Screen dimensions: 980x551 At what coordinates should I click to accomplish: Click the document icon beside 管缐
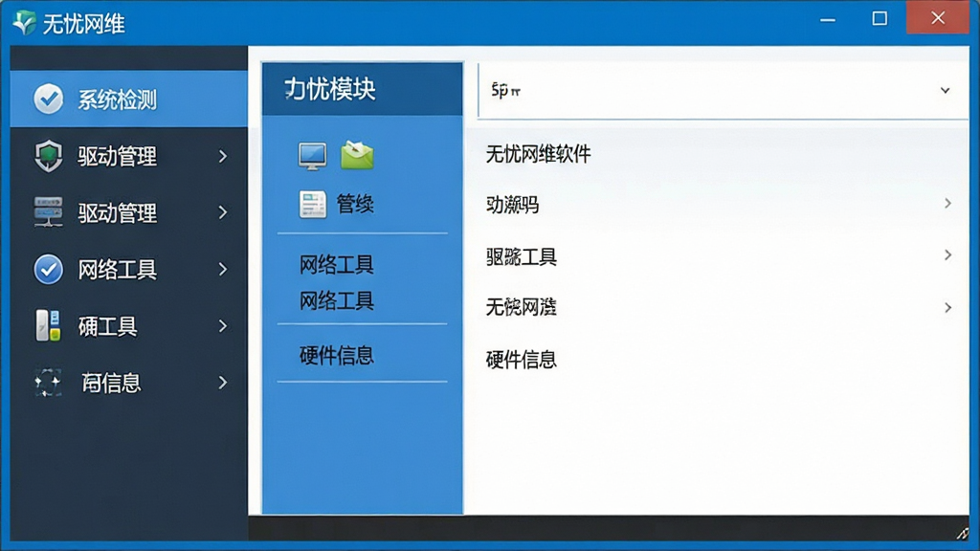(313, 205)
